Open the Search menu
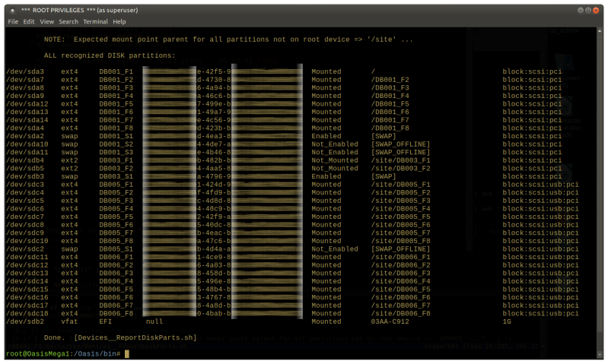 (68, 22)
